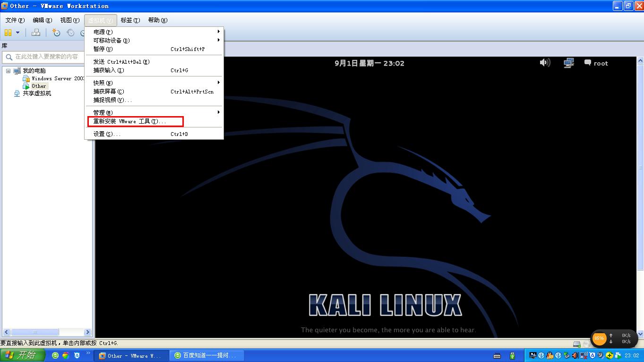
Task: Click the green browser quick launch icon
Action: point(55,355)
